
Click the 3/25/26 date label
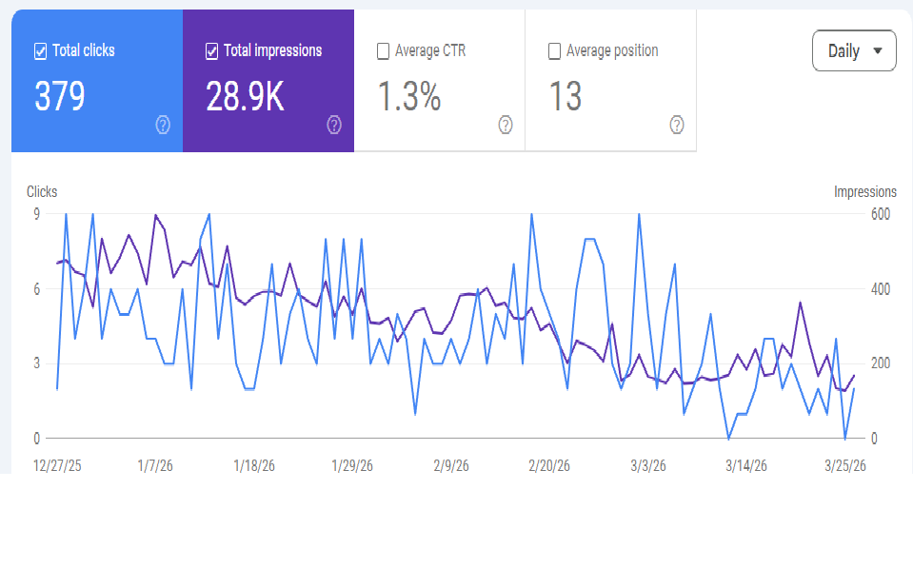click(844, 466)
